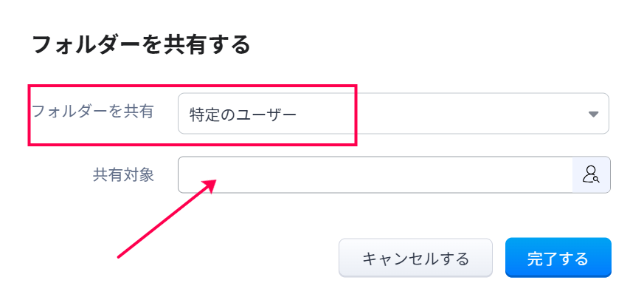Click the gray triangle in the sharing selector

pos(592,114)
